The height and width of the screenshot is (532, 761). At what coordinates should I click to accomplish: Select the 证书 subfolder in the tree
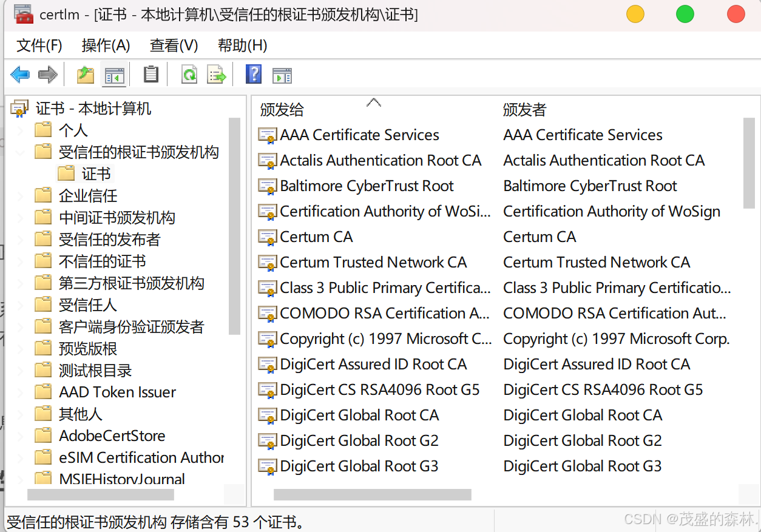point(96,174)
